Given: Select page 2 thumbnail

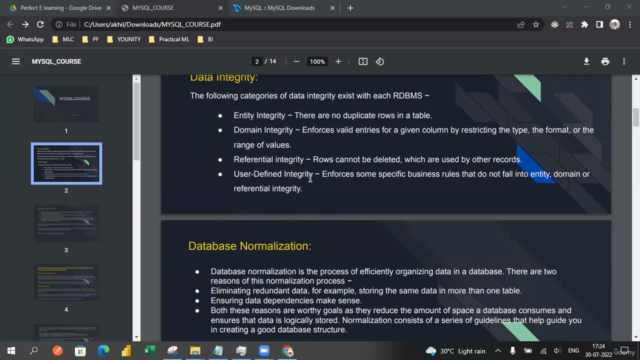Looking at the screenshot, I should coord(67,163).
